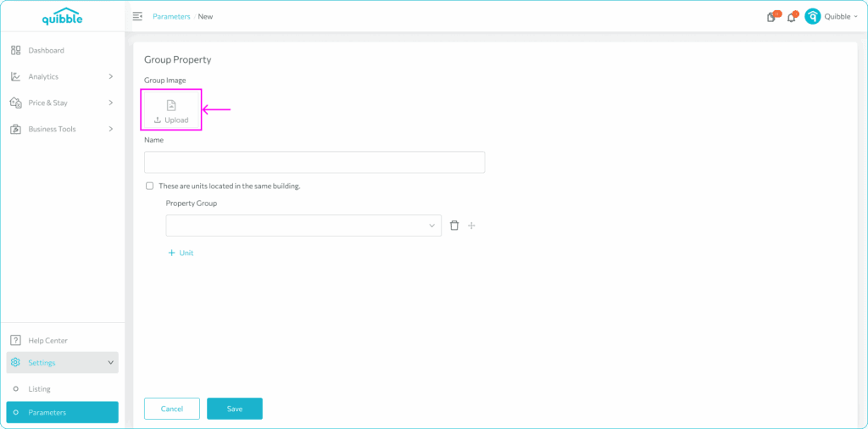Click the sidebar collapse hamburger icon
The height and width of the screenshot is (429, 868).
pyautogui.click(x=138, y=16)
